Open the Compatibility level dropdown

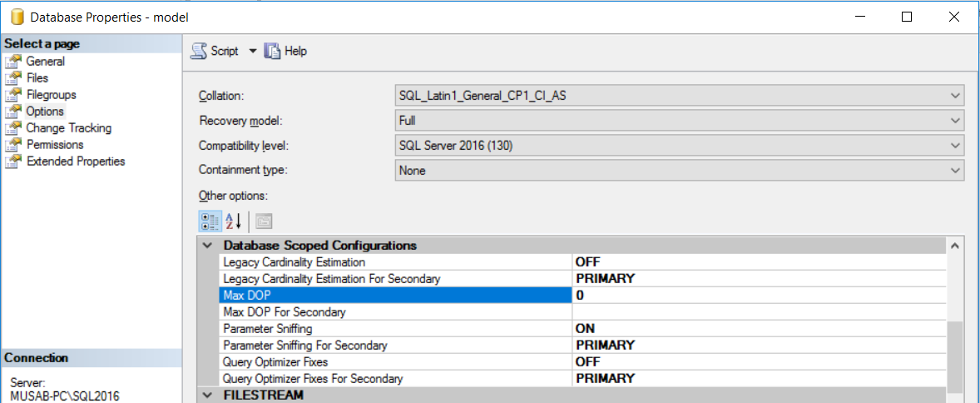tap(679, 145)
